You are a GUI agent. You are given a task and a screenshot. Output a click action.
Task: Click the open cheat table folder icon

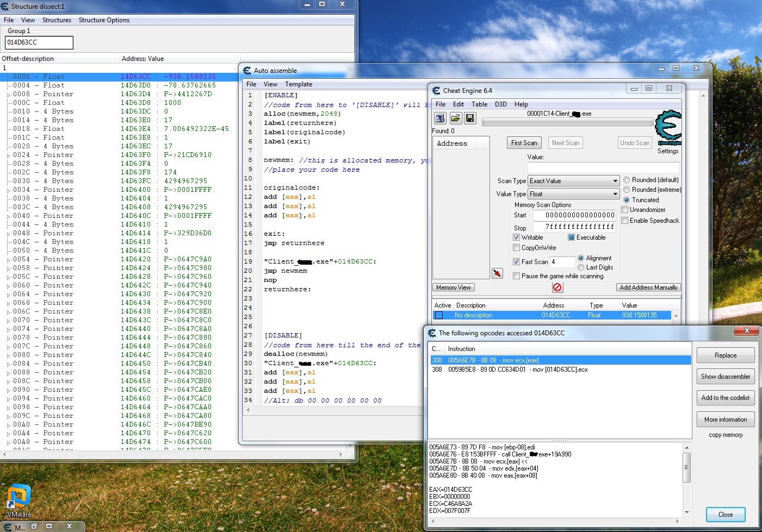pyautogui.click(x=455, y=118)
